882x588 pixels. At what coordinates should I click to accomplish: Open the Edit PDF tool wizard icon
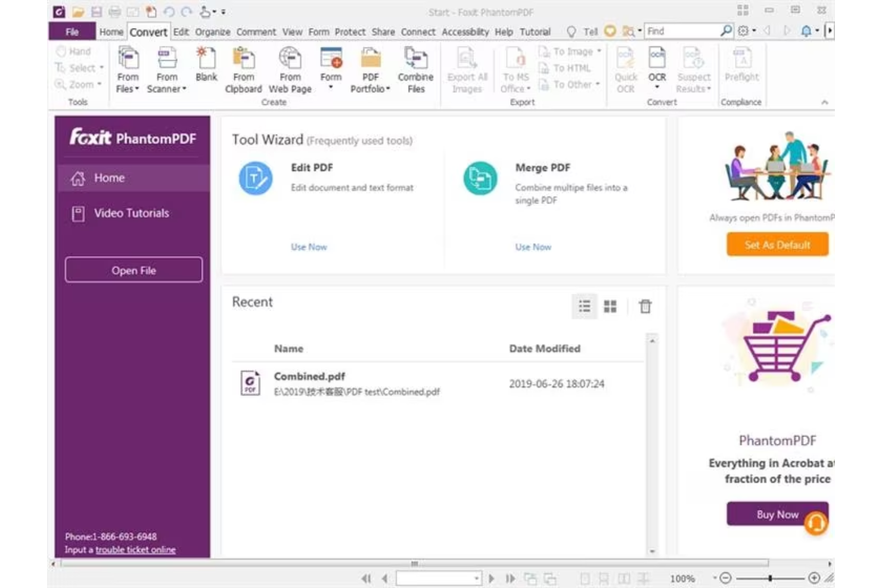255,176
